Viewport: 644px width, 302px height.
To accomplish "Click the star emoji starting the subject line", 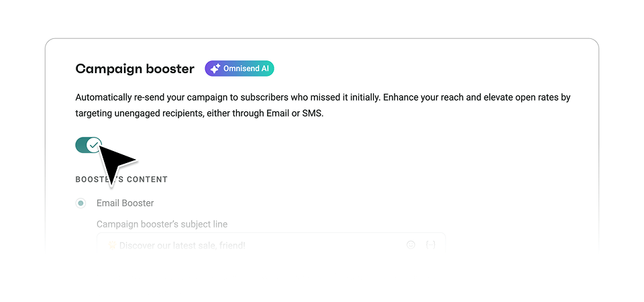I will point(112,246).
